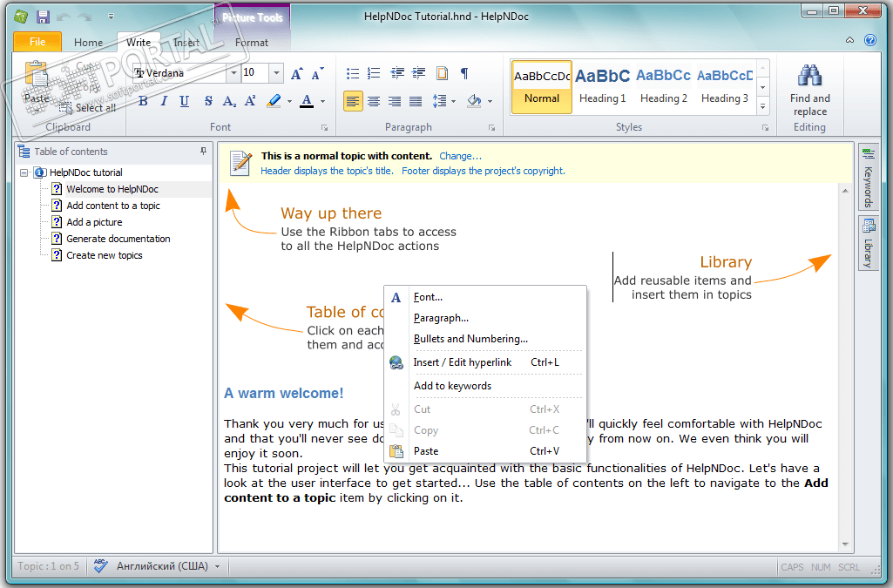Image resolution: width=893 pixels, height=588 pixels.
Task: Open the Verdana font name dropdown
Action: 233,73
